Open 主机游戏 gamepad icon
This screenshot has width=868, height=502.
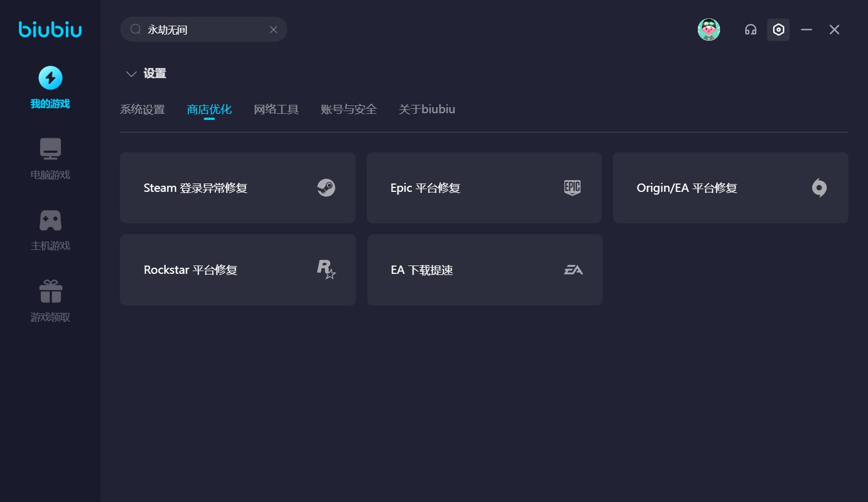50,220
